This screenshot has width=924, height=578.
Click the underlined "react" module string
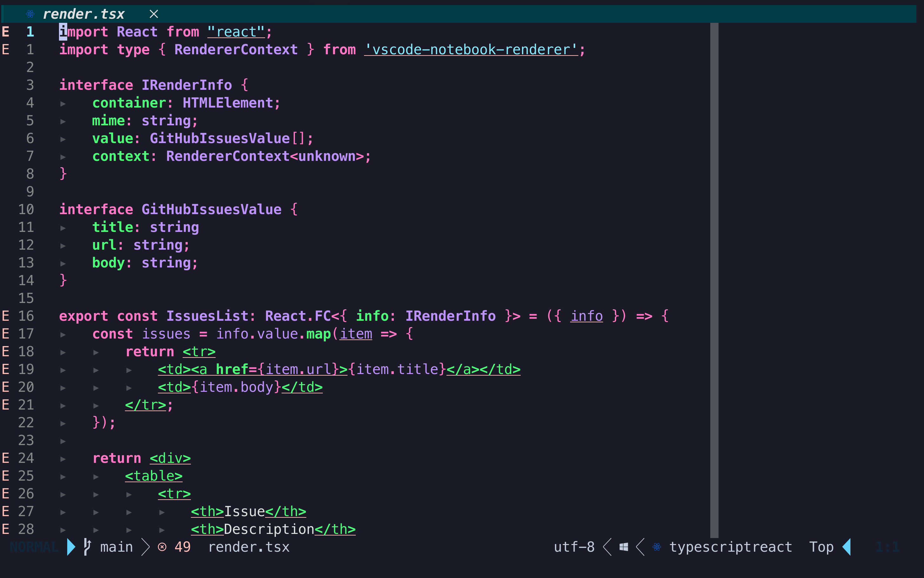click(x=237, y=31)
